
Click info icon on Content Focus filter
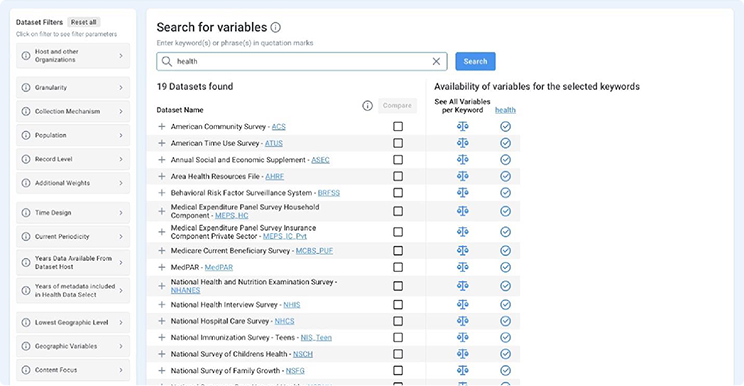click(x=26, y=370)
